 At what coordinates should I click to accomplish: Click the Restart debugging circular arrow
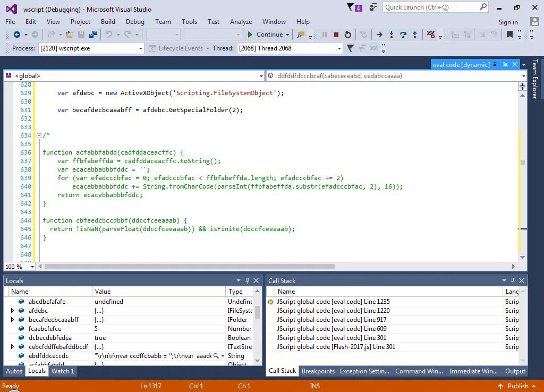pyautogui.click(x=348, y=35)
